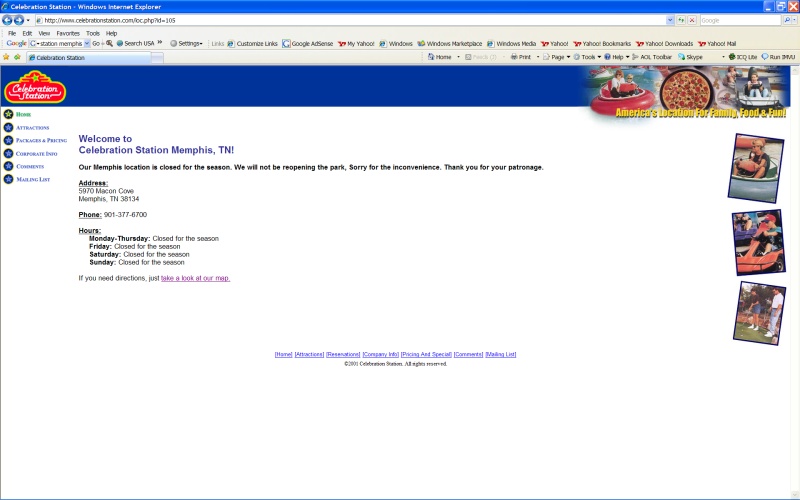Click the Print toolbar icon
The image size is (800, 500).
[521, 57]
